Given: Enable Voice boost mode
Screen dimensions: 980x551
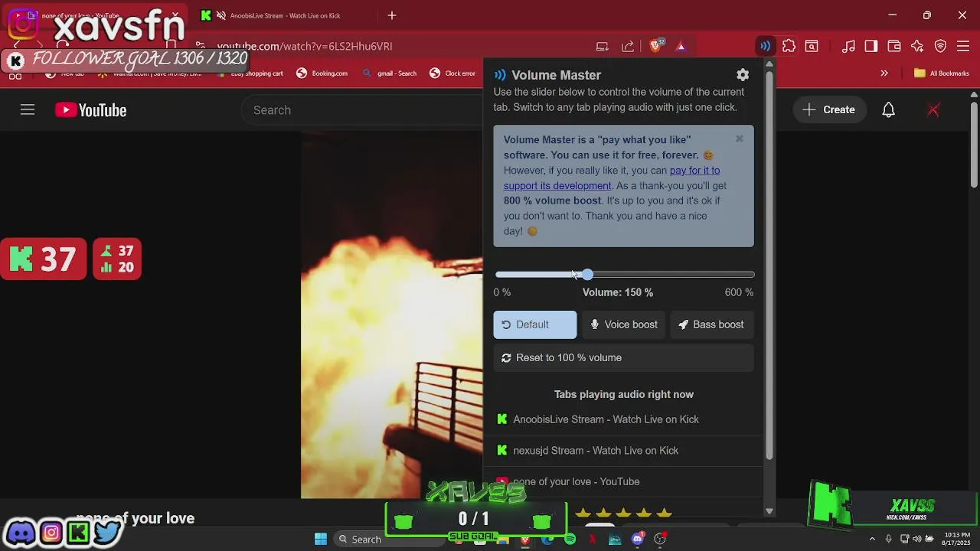Looking at the screenshot, I should click(x=624, y=324).
